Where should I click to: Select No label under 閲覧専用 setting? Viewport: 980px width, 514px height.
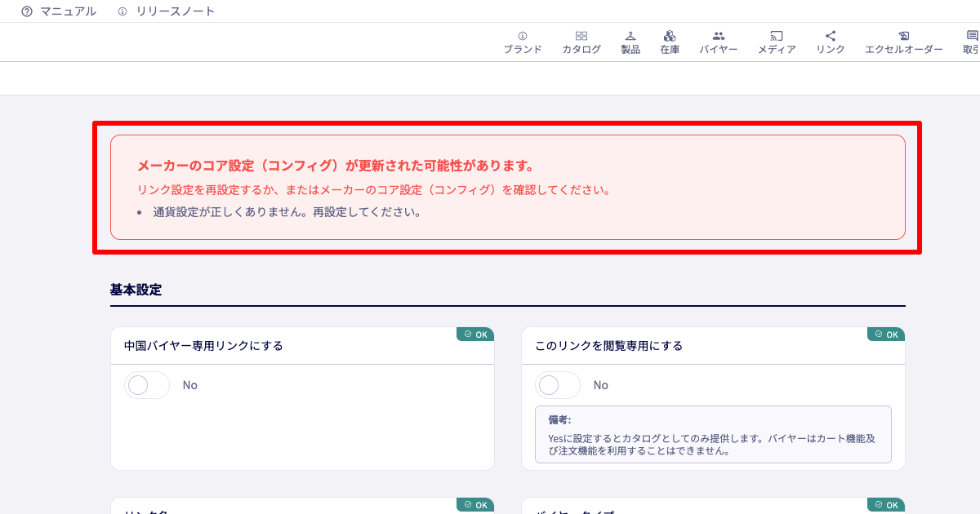pos(601,385)
